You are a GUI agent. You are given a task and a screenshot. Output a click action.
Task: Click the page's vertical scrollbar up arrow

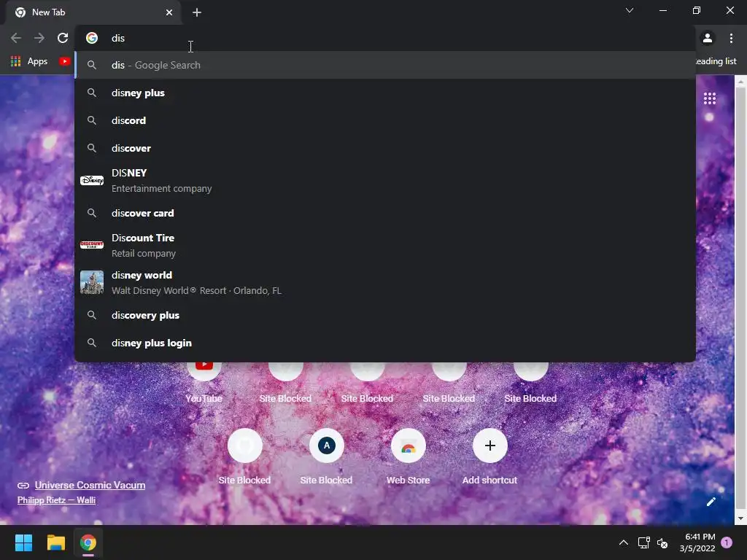pos(740,82)
